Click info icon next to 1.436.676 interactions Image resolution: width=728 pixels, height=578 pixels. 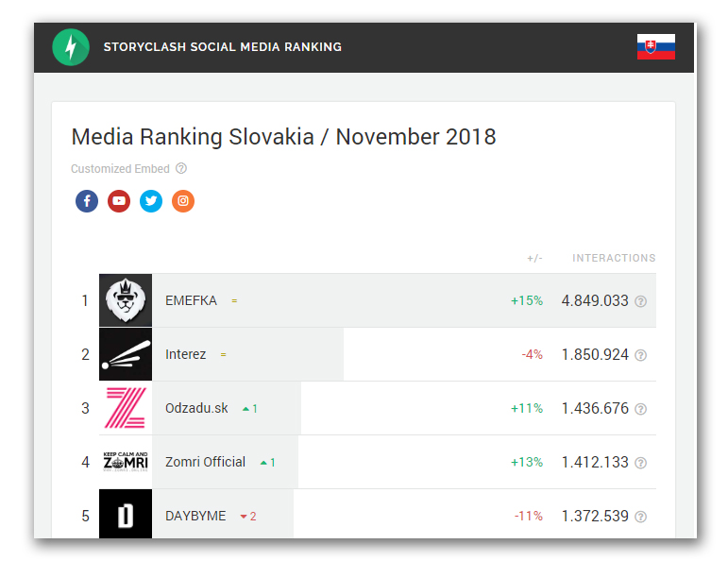pyautogui.click(x=641, y=409)
